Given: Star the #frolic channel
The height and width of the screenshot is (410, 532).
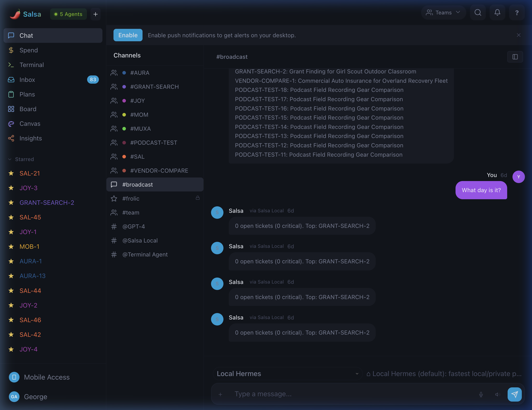Looking at the screenshot, I should 114,198.
